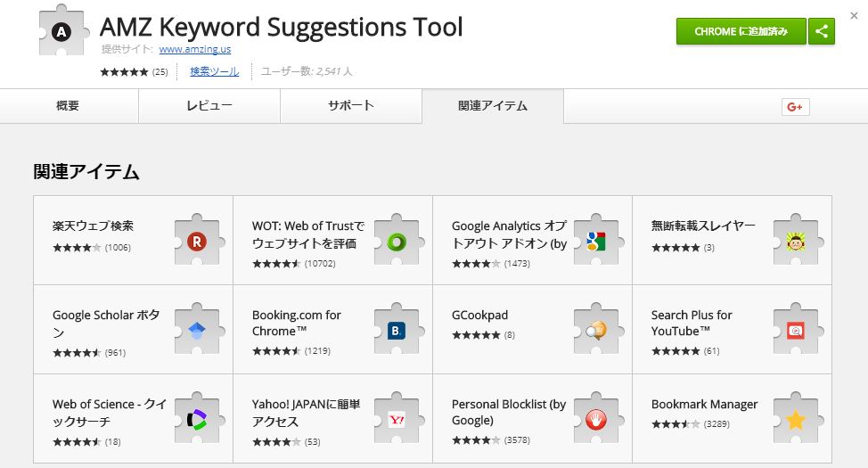
Task: Click the GCookpad magnifier icon
Action: pyautogui.click(x=597, y=330)
